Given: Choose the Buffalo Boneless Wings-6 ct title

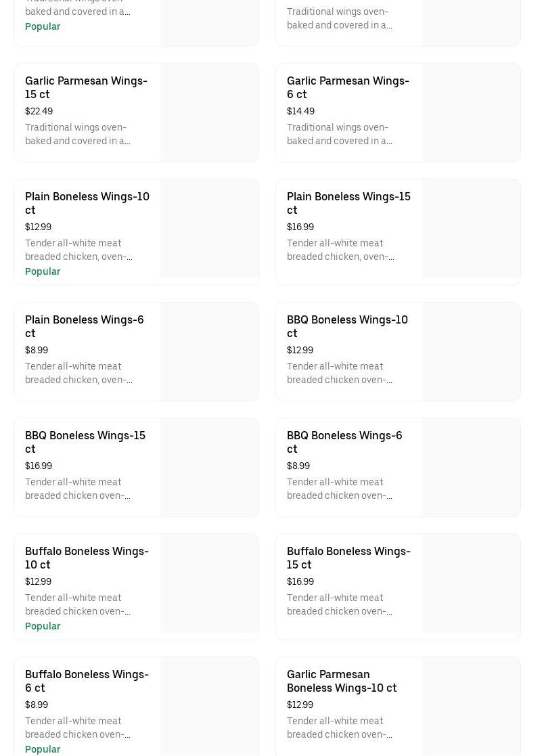Looking at the screenshot, I should tap(87, 681).
